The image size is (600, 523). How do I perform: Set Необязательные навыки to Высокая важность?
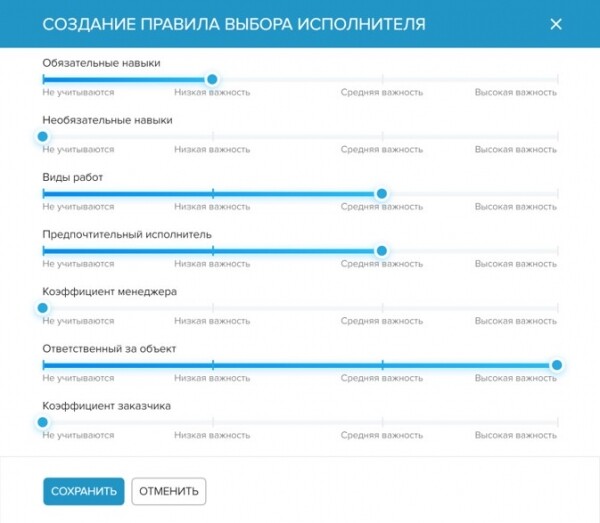[557, 136]
